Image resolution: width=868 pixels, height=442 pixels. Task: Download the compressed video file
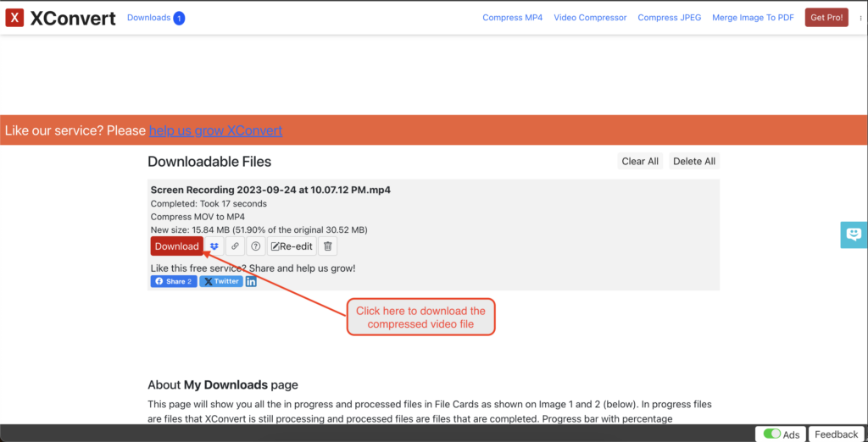pyautogui.click(x=176, y=246)
